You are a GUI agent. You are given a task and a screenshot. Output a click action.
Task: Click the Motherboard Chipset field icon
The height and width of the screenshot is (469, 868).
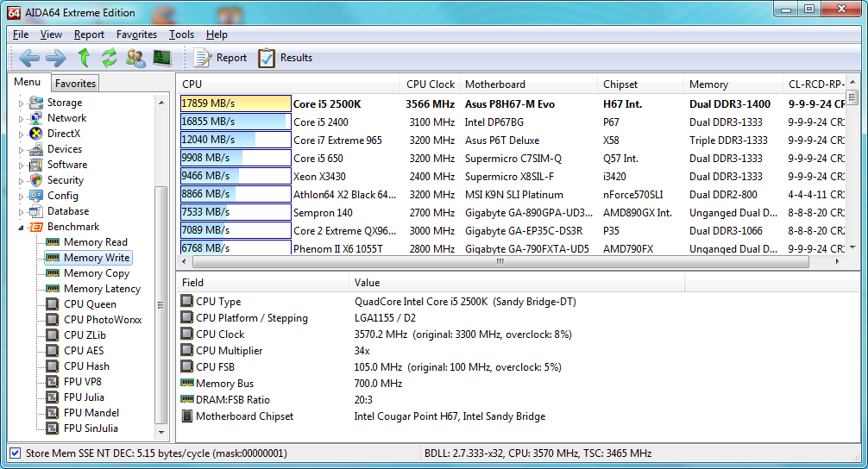point(187,416)
